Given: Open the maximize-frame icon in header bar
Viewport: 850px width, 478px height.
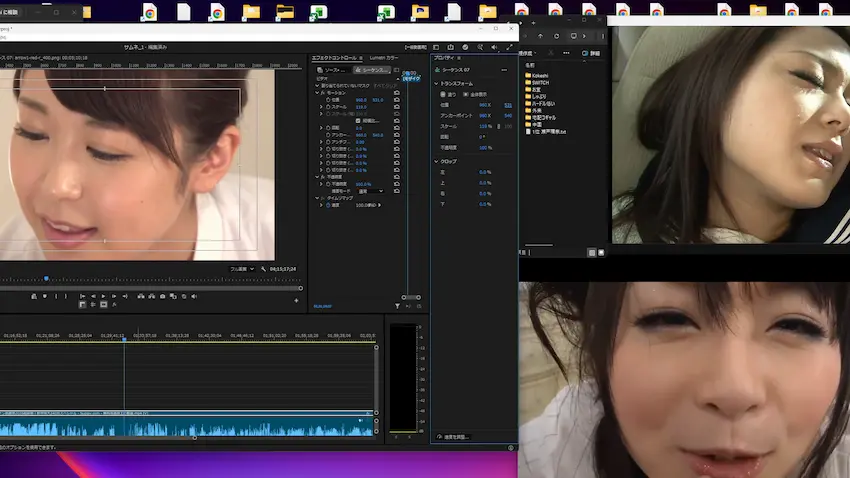Looking at the screenshot, I should click(509, 47).
